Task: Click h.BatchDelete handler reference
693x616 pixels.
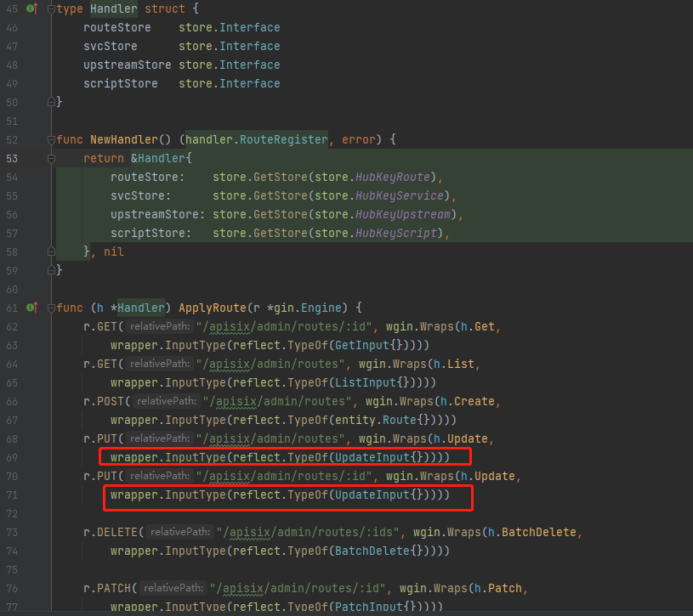Action: pyautogui.click(x=531, y=532)
